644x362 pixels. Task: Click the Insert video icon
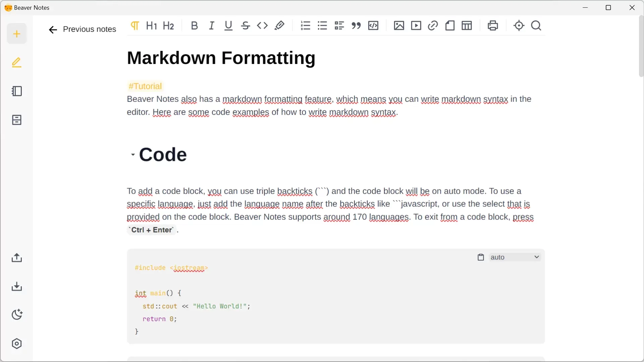416,25
